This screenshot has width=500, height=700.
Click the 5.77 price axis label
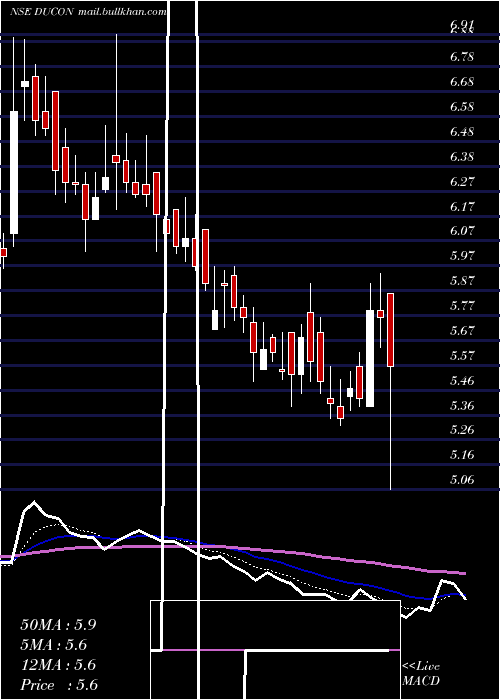coord(462,306)
